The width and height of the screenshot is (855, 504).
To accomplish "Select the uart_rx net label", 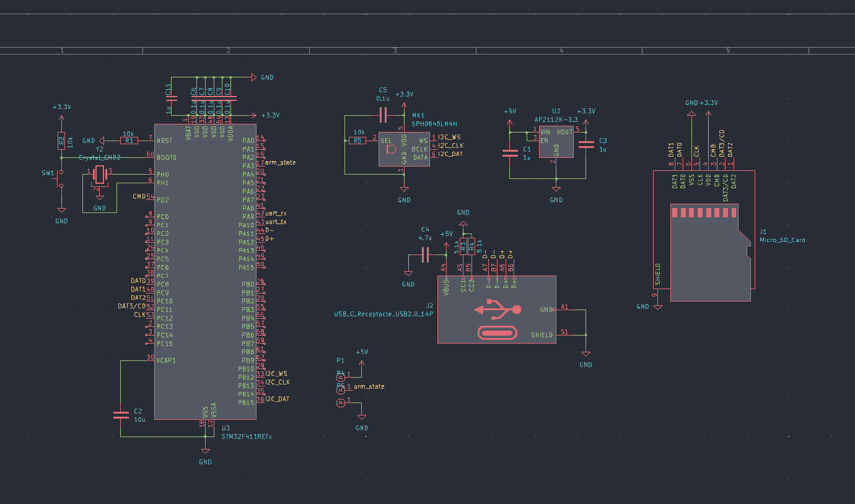I will point(276,213).
